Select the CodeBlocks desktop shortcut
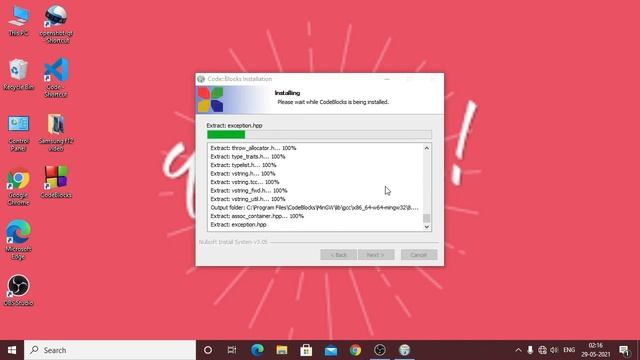This screenshot has height=360, width=640. [x=56, y=182]
